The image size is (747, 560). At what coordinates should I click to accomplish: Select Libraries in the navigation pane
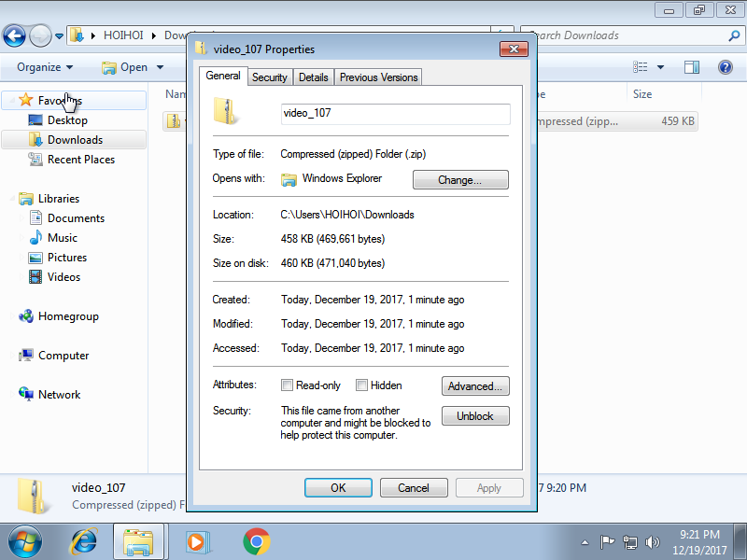click(x=59, y=198)
